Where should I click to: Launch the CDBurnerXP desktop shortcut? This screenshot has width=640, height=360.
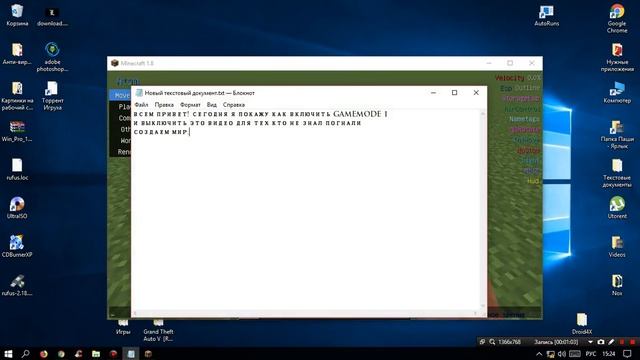click(17, 246)
